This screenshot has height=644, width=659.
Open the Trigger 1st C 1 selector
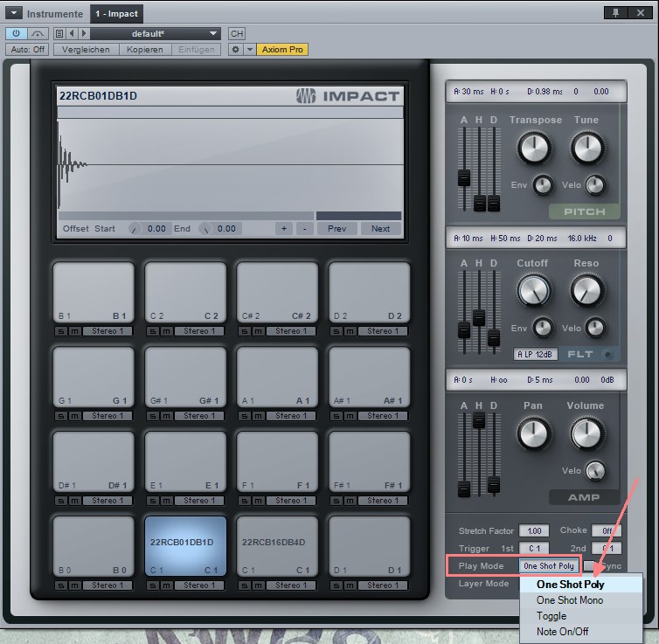coord(534,548)
